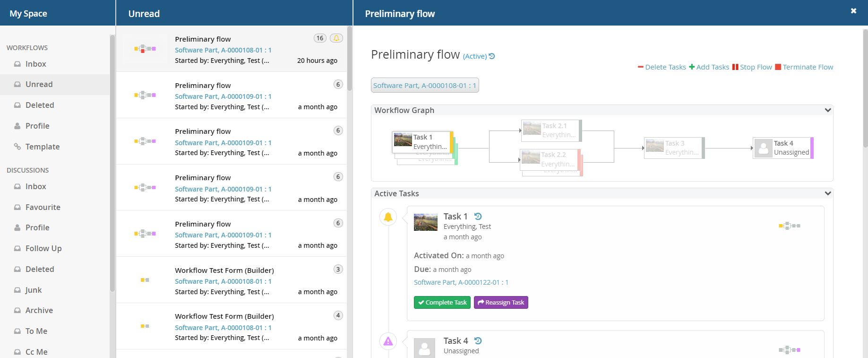Collapse the Active Tasks section
The image size is (868, 358).
827,193
